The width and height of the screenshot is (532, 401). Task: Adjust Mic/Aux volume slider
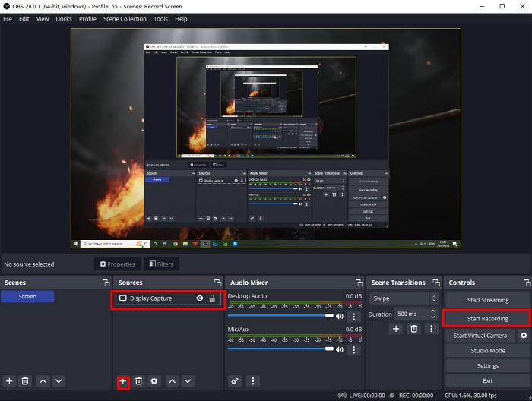pos(280,349)
